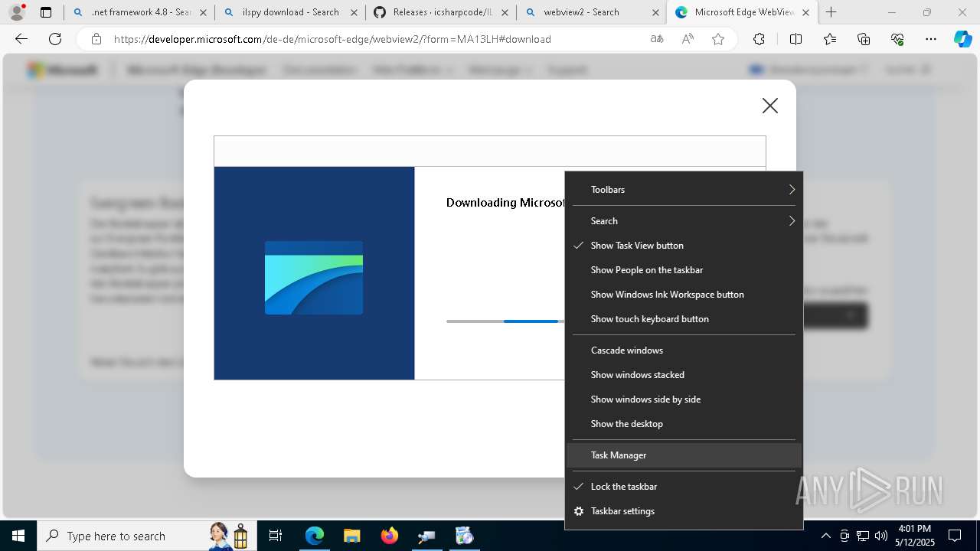Add this page to favorites star
980x551 pixels.
718,39
